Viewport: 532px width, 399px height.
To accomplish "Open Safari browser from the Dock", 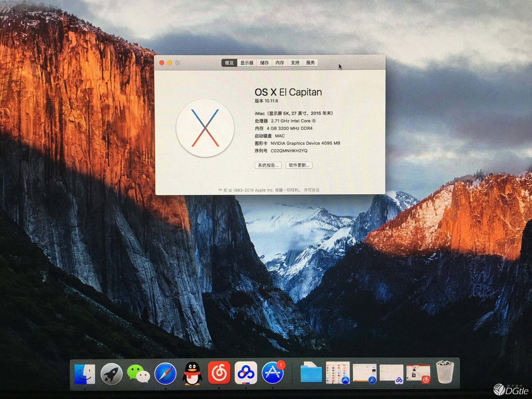I will (x=165, y=374).
